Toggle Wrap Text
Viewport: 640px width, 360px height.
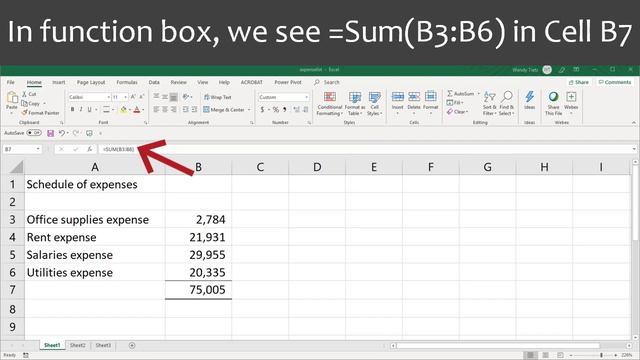tap(218, 97)
